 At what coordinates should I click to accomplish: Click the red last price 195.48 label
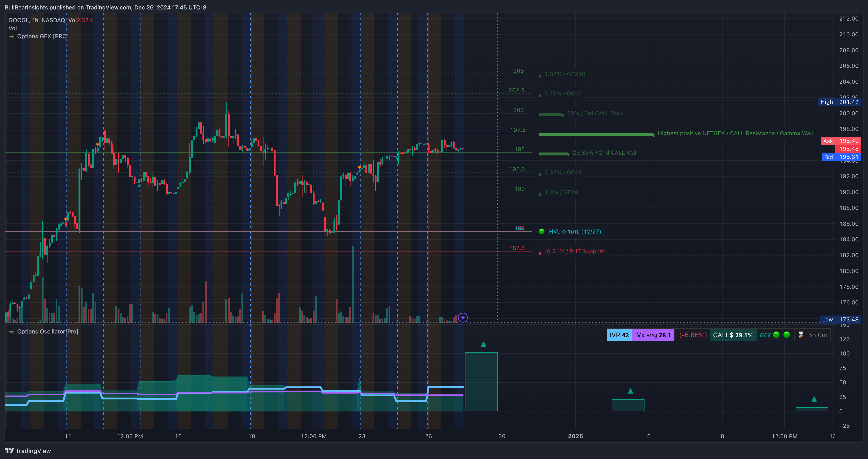[x=848, y=149]
